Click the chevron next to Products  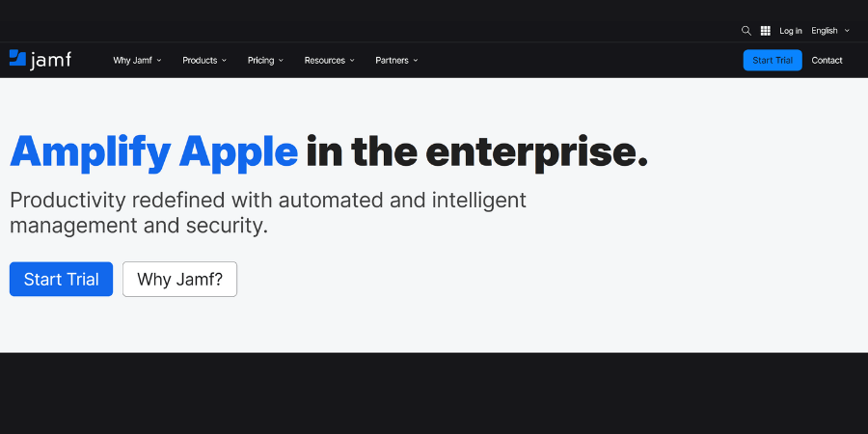(224, 61)
